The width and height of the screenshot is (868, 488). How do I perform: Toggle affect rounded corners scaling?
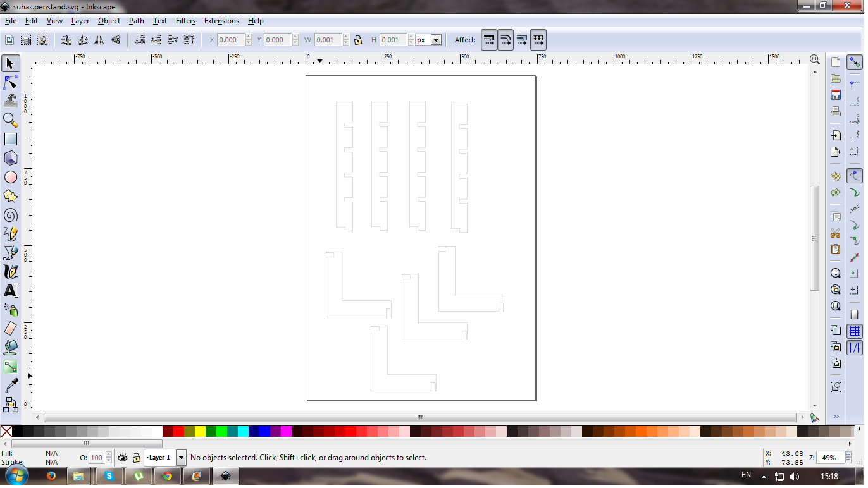coord(505,40)
